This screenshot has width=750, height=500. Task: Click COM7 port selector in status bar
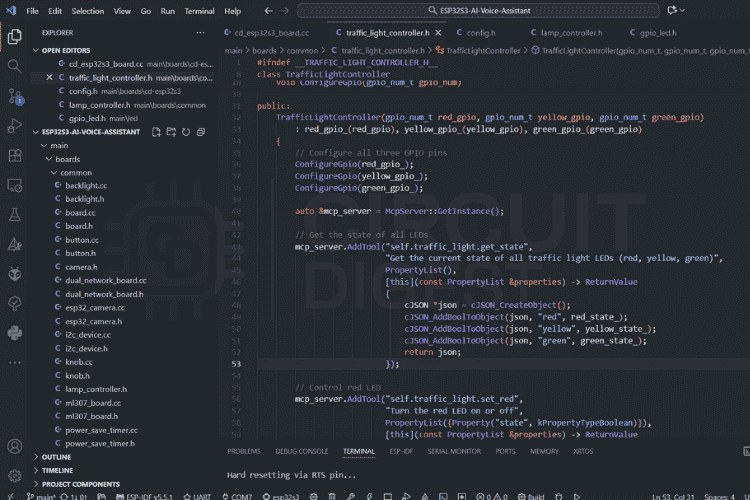click(x=239, y=495)
